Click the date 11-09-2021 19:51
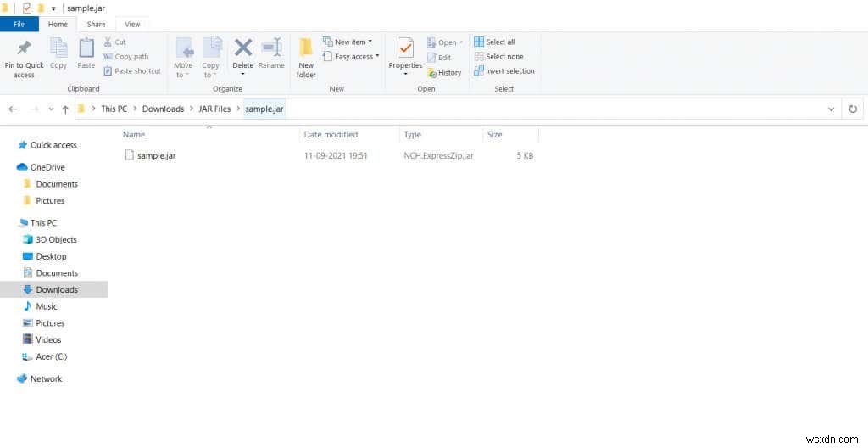The height and width of the screenshot is (448, 868). pyautogui.click(x=336, y=156)
